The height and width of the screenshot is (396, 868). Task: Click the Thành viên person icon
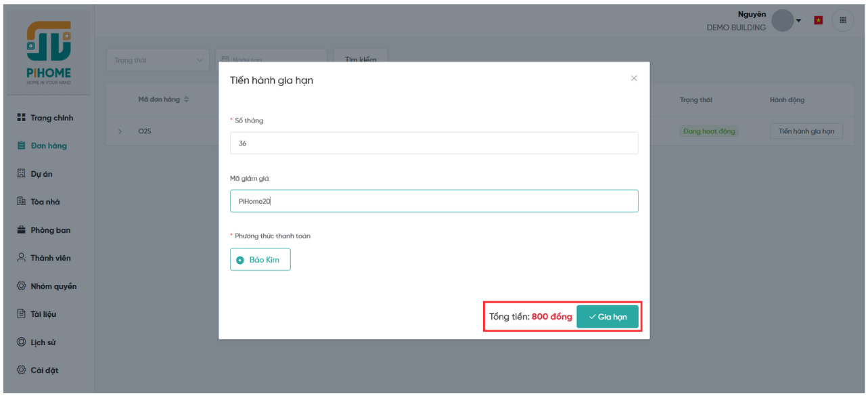[x=21, y=258]
